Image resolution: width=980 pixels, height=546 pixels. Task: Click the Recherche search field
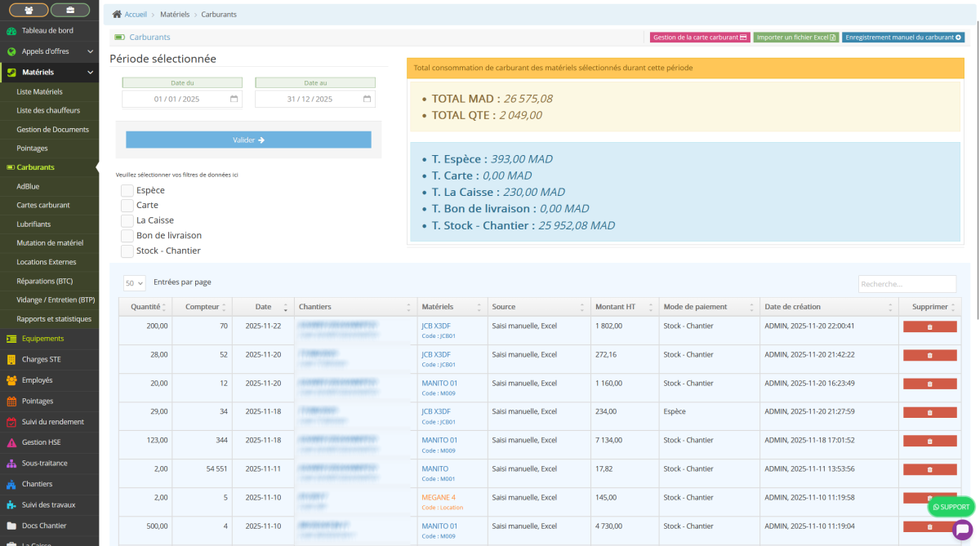906,284
